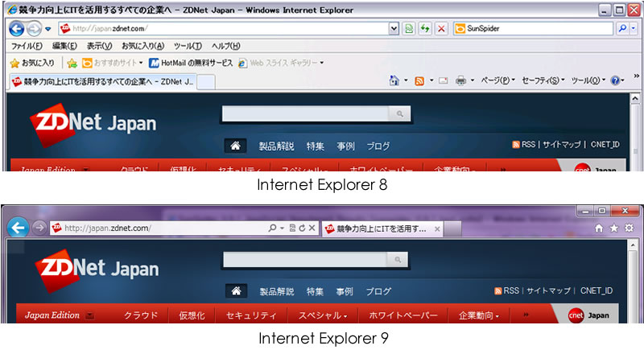The width and height of the screenshot is (644, 354).
Task: Click the ZDNet Japan logo in IE9 page
Action: pyautogui.click(x=97, y=270)
